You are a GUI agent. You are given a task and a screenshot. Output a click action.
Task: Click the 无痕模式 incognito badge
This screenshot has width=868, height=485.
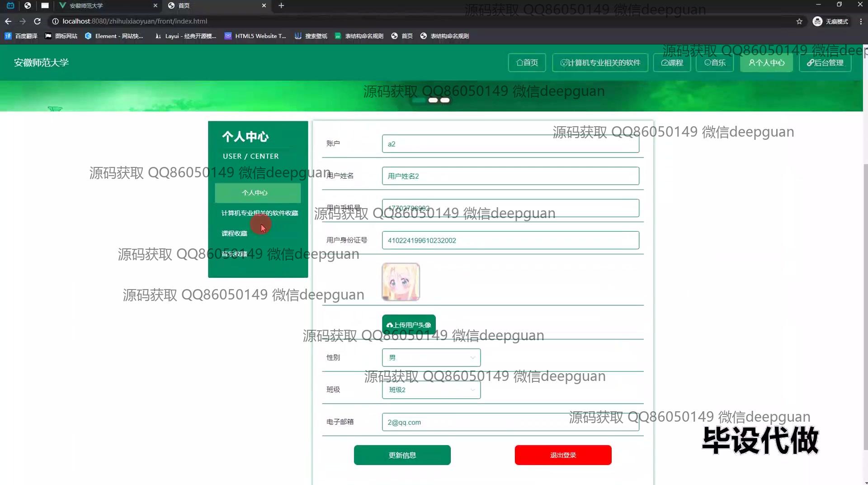[831, 21]
